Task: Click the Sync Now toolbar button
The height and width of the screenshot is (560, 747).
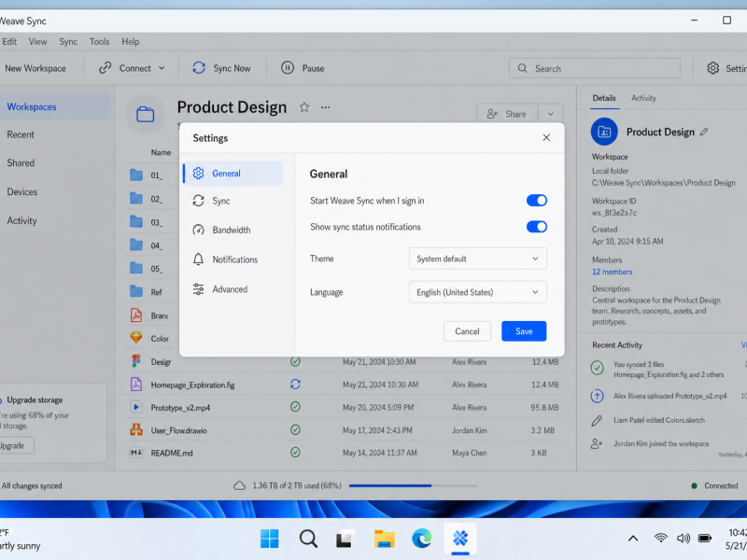Action: 222,68
